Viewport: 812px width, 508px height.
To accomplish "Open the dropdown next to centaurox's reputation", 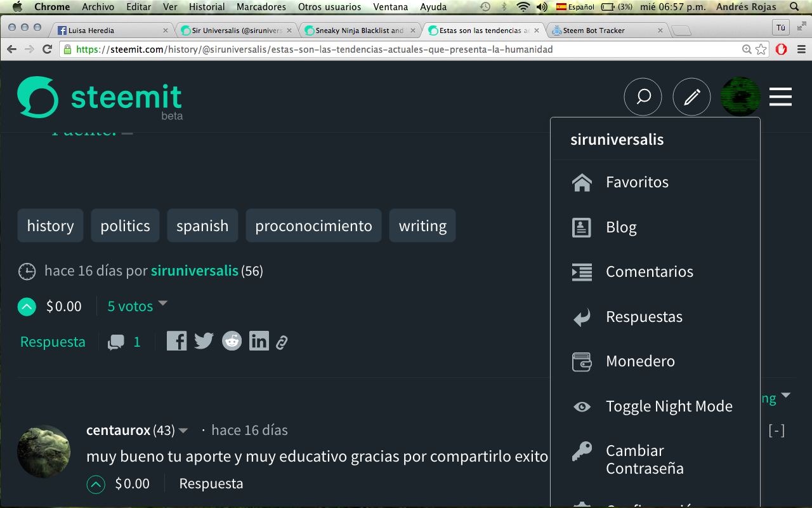I will pyautogui.click(x=183, y=430).
